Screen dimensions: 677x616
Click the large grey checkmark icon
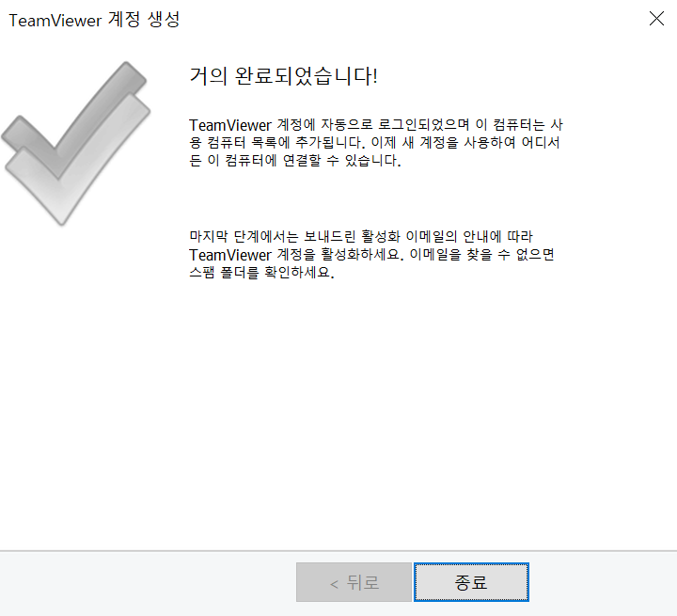pos(76,143)
